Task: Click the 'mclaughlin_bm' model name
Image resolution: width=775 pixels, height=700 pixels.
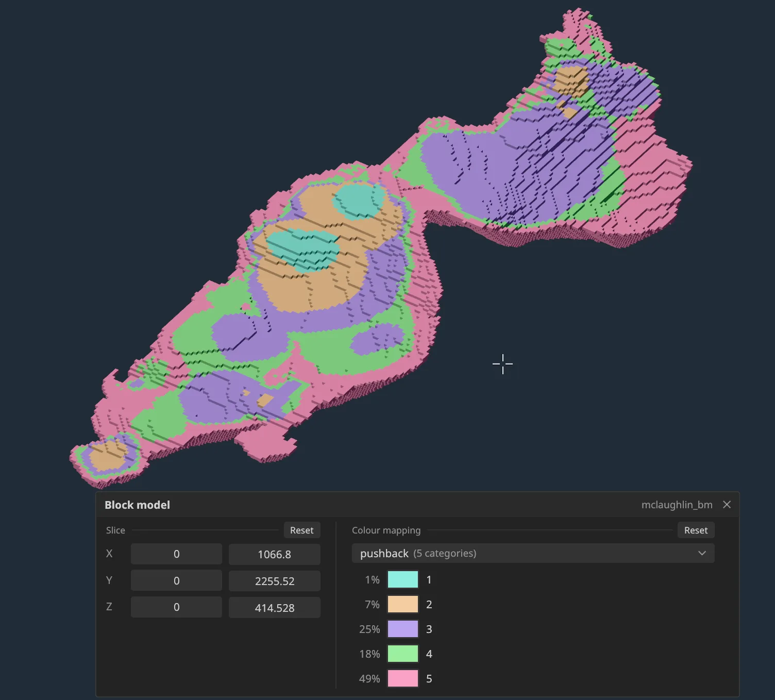Action: pyautogui.click(x=677, y=505)
